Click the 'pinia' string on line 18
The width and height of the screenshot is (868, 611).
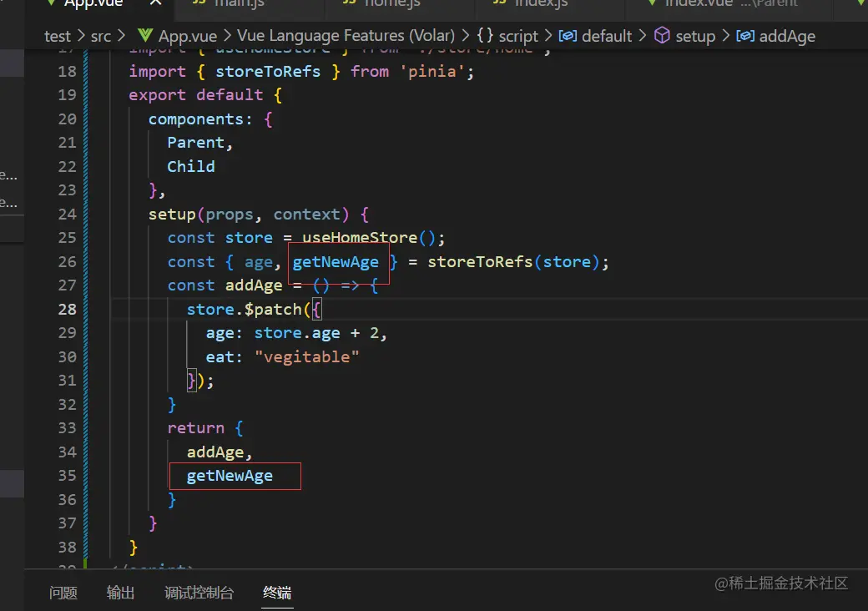click(431, 72)
